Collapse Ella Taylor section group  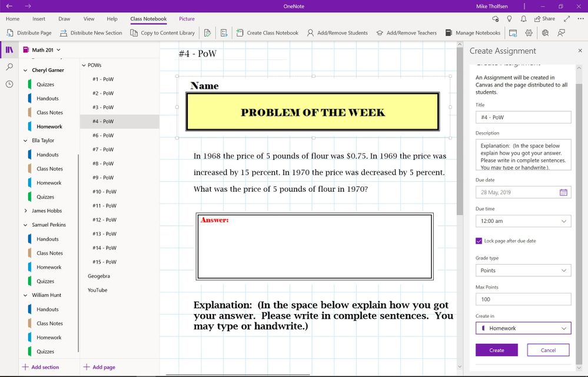[x=25, y=141]
